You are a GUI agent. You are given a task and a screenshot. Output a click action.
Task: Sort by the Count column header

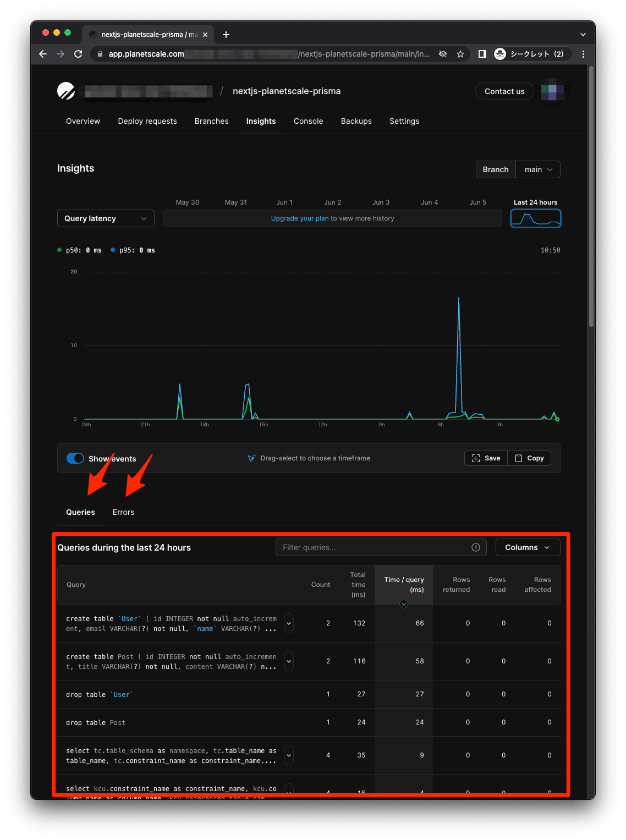[321, 585]
